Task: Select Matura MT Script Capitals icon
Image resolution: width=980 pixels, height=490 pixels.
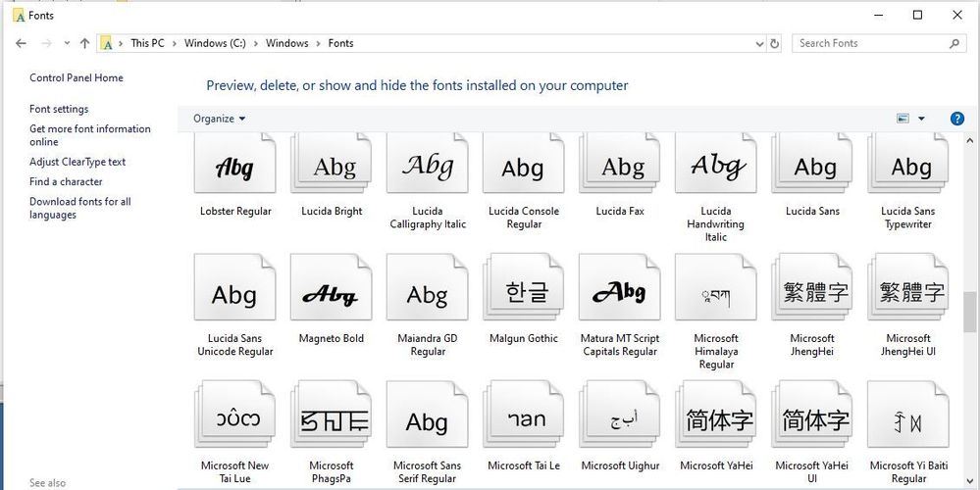Action: (620, 287)
